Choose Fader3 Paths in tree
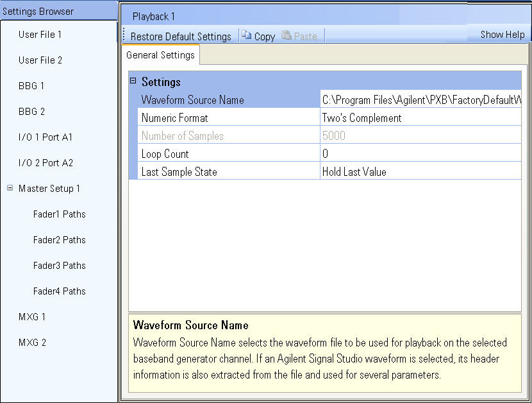The image size is (532, 403). (x=59, y=266)
